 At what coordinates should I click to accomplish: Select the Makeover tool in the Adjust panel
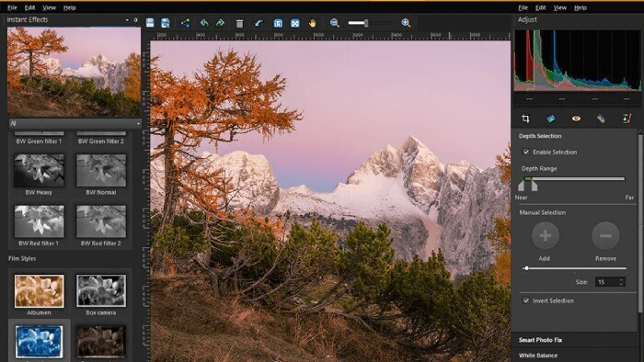click(601, 119)
